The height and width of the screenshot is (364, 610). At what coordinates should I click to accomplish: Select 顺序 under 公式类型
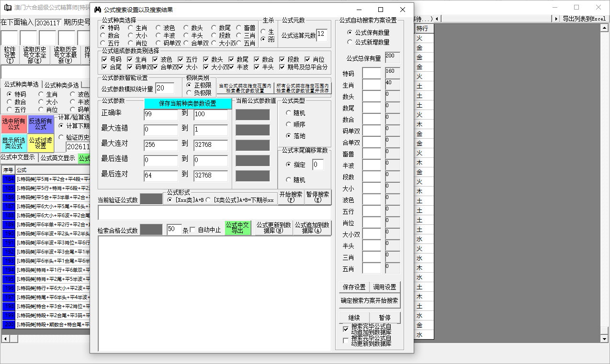click(288, 124)
